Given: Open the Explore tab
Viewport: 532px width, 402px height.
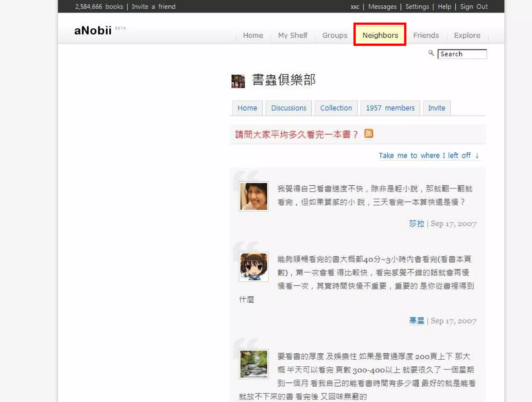Looking at the screenshot, I should pos(467,35).
